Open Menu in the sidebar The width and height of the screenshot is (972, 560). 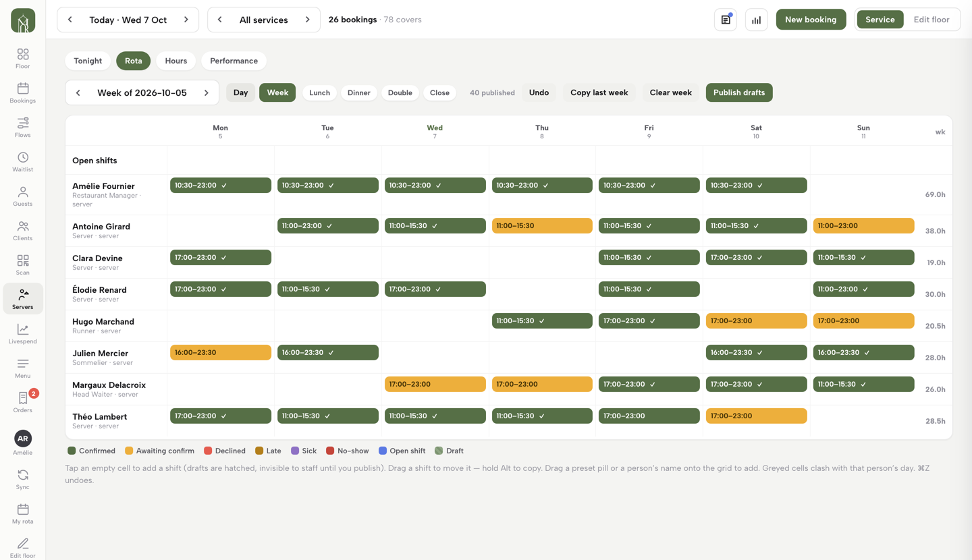(x=23, y=368)
